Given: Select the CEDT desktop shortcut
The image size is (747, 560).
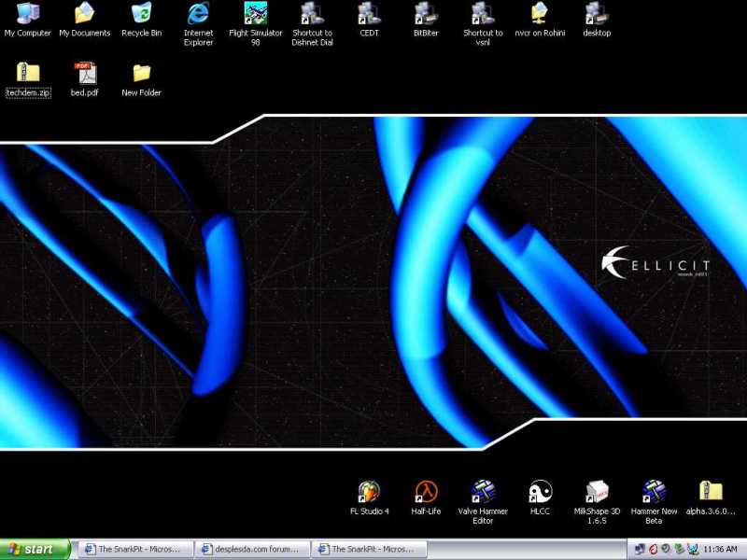Looking at the screenshot, I should [x=369, y=13].
